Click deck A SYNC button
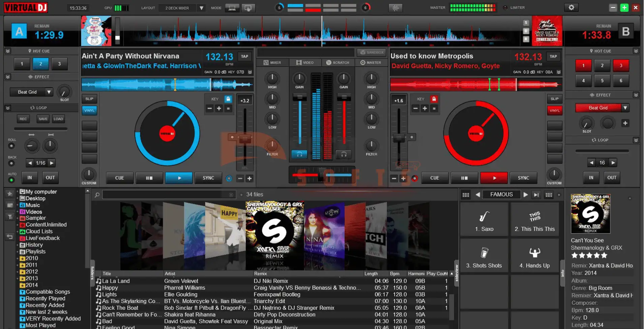Screen dimensions: 644x329 [x=208, y=178]
